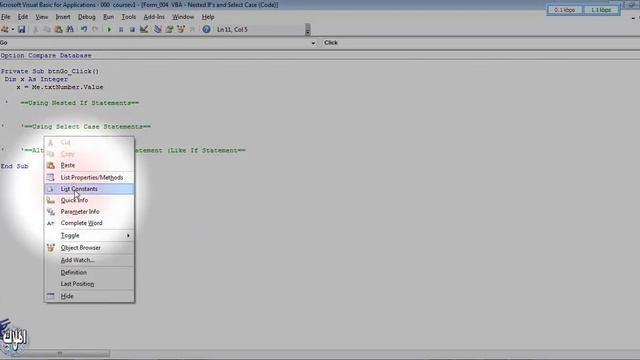Click the 'End Sub' line
The image size is (640, 360).
pos(14,166)
